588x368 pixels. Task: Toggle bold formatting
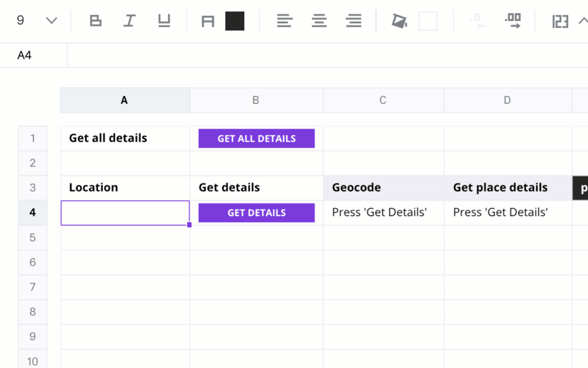coord(96,20)
